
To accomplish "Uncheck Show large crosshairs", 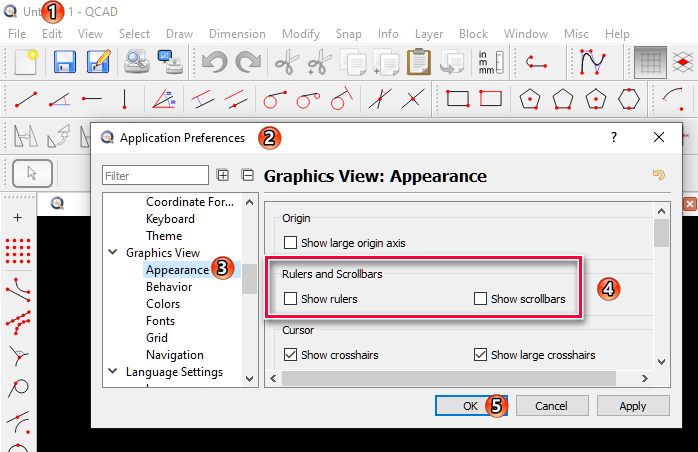I will (x=481, y=355).
